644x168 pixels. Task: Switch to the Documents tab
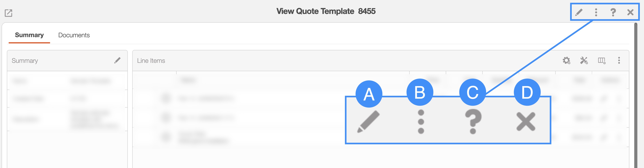[x=74, y=35]
